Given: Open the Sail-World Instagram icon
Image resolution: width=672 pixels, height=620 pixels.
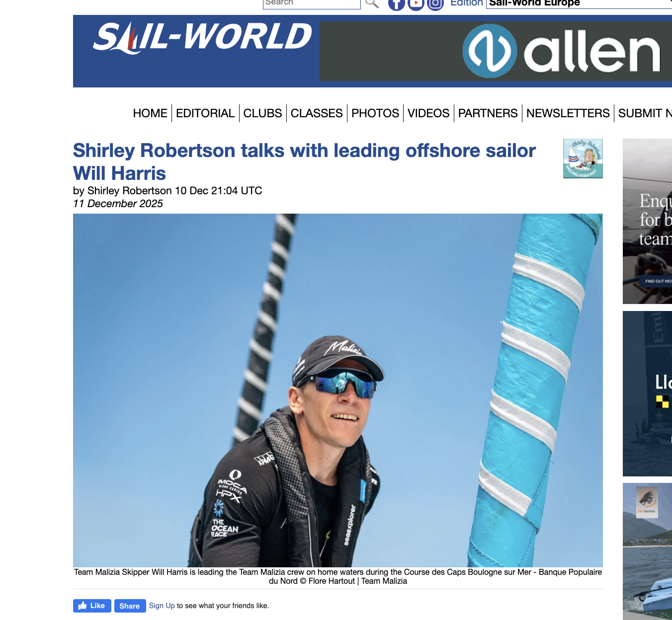Looking at the screenshot, I should (x=435, y=4).
